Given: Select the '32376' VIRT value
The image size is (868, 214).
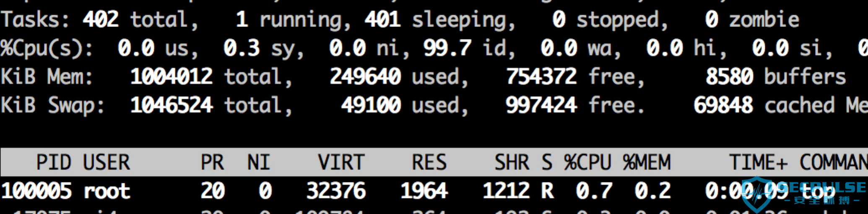Looking at the screenshot, I should pyautogui.click(x=336, y=191).
